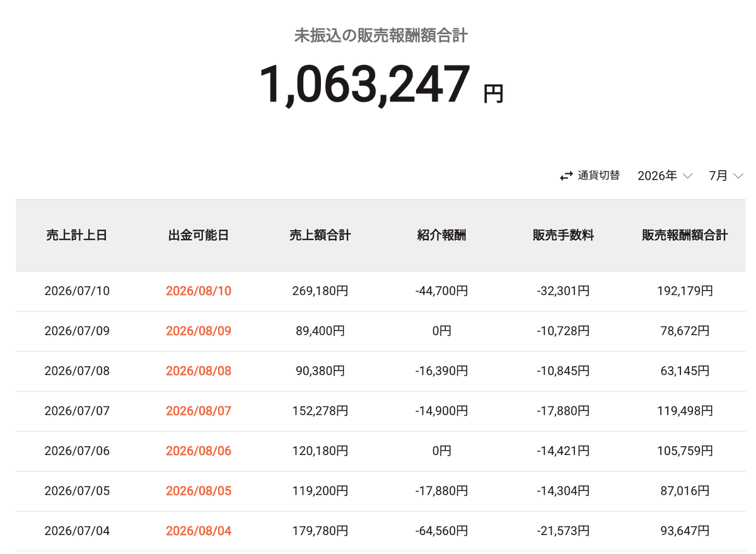Image resolution: width=756 pixels, height=554 pixels.
Task: Click the 売上額合計 column header
Action: [x=320, y=235]
